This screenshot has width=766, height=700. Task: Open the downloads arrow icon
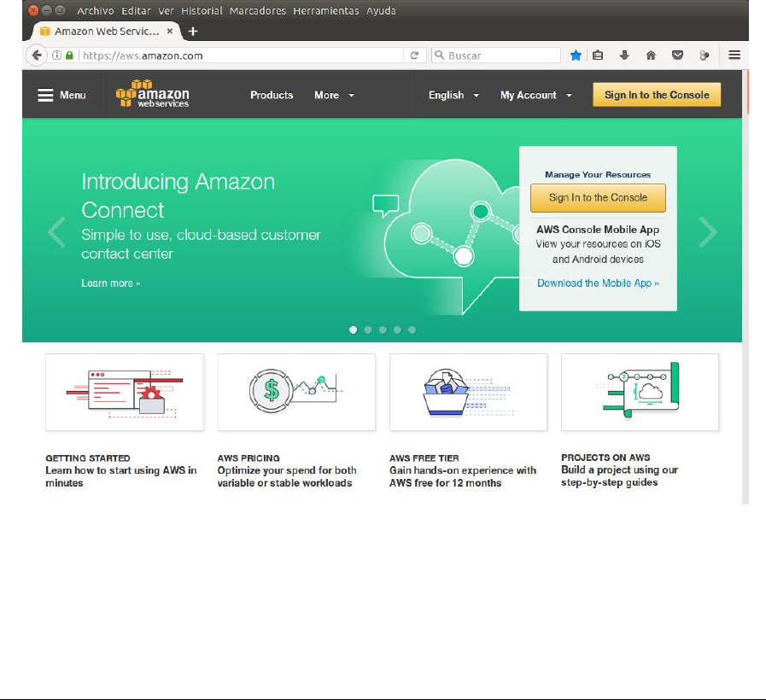(x=624, y=55)
